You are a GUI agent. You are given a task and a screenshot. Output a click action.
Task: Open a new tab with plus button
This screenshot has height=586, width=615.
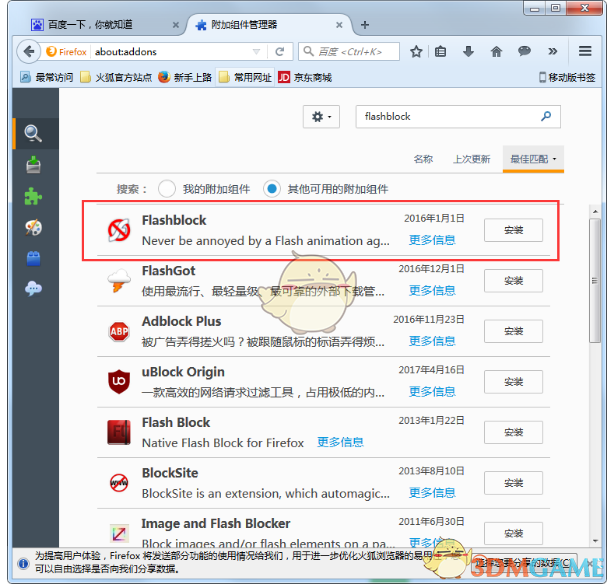(365, 25)
